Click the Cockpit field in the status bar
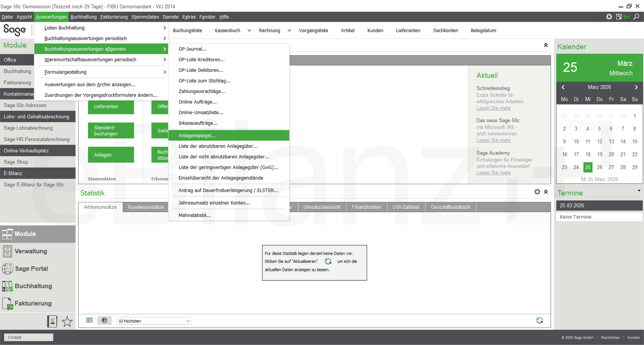 28,337
